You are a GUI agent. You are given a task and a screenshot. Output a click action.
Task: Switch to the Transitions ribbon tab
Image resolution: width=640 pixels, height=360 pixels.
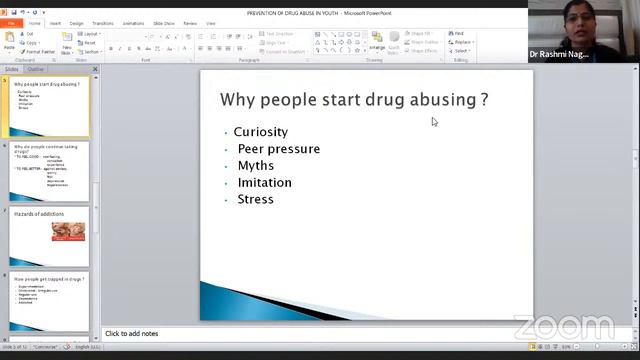click(x=103, y=24)
